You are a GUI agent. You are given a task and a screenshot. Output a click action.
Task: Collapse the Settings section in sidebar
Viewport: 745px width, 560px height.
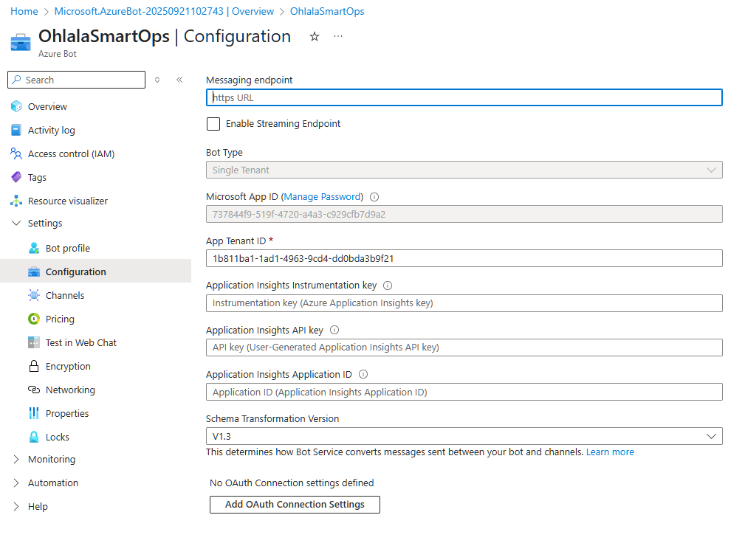(17, 224)
